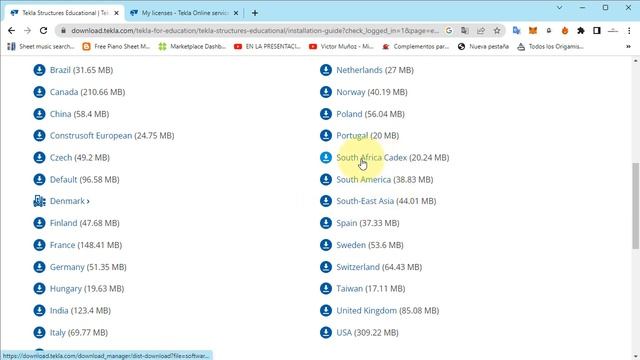Image resolution: width=640 pixels, height=360 pixels.
Task: Open the Default environment text link
Action: tap(63, 180)
